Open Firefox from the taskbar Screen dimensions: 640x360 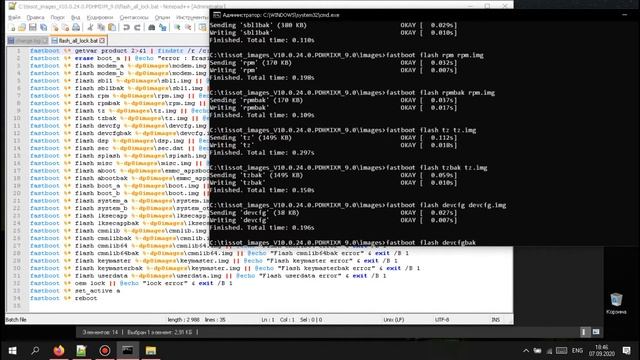(59, 351)
